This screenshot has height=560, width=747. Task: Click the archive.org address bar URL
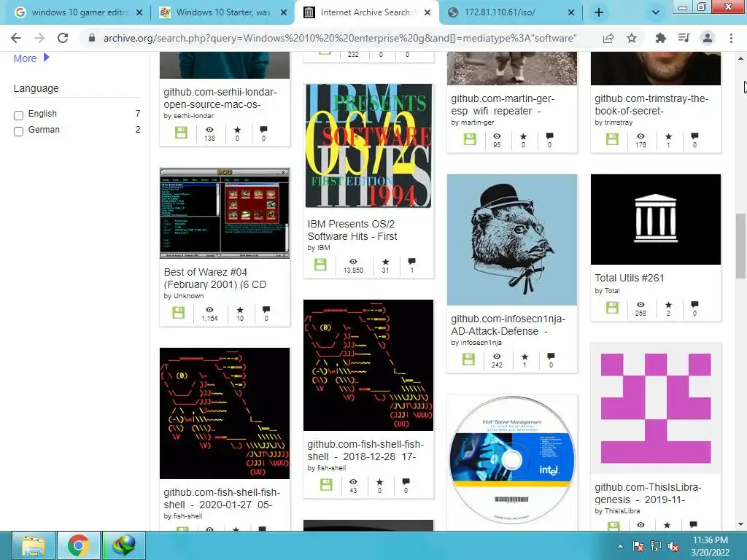coord(340,38)
